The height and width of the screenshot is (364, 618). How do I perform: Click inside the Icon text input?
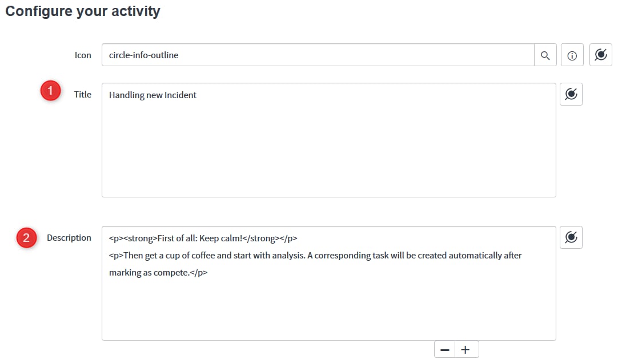click(x=286, y=55)
